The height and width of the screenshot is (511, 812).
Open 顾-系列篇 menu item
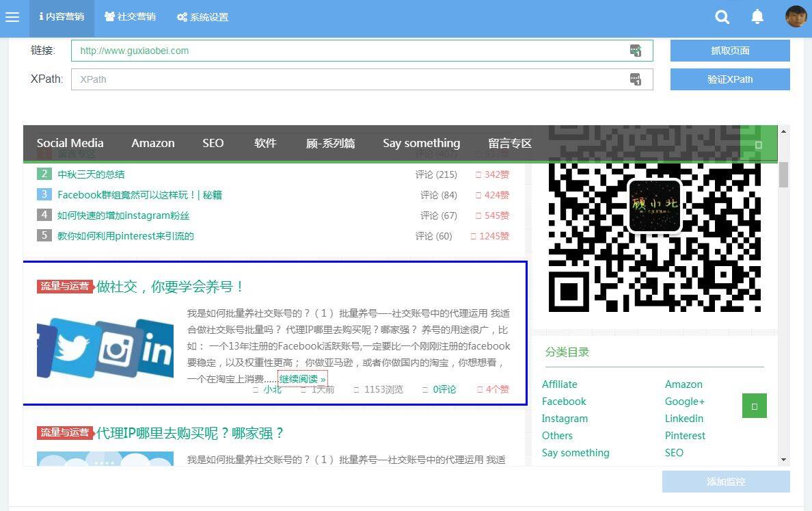pyautogui.click(x=330, y=143)
